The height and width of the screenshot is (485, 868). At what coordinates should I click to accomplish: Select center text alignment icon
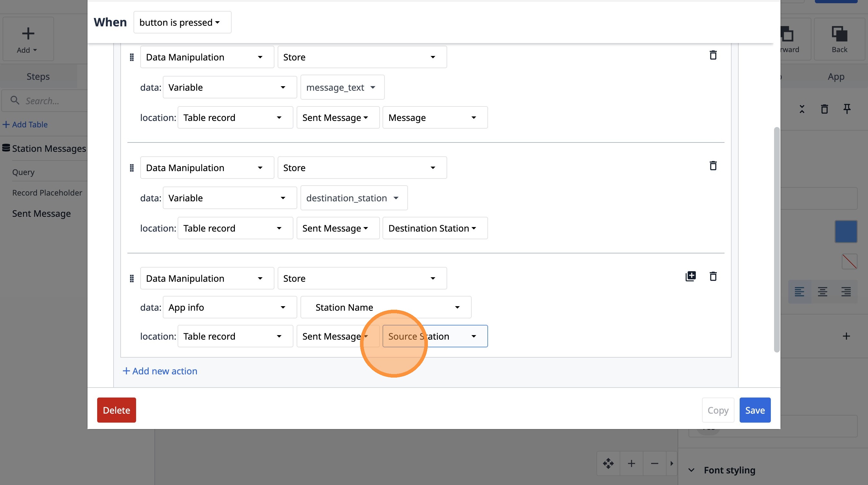[x=822, y=292]
